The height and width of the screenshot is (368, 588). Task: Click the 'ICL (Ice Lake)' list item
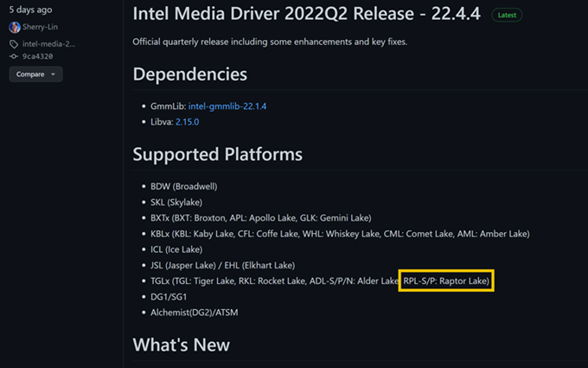pos(176,249)
